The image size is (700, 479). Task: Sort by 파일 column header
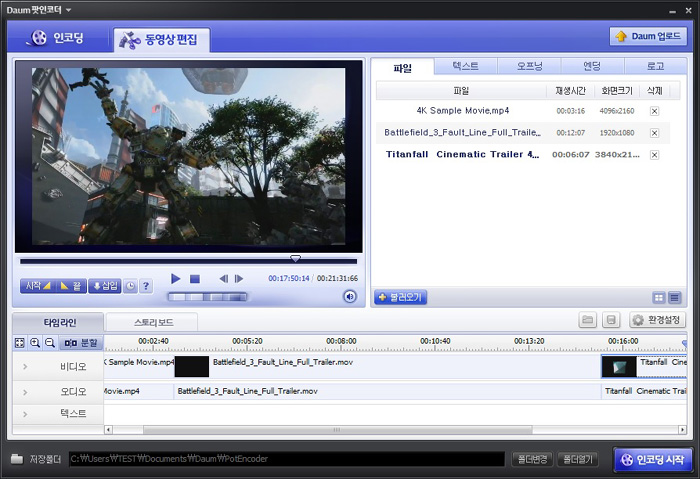pos(461,91)
